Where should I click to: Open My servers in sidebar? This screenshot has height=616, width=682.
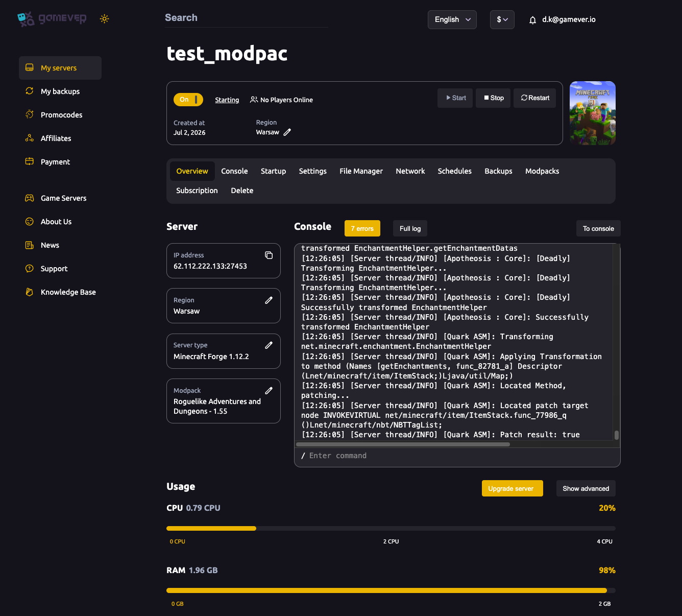(x=60, y=68)
